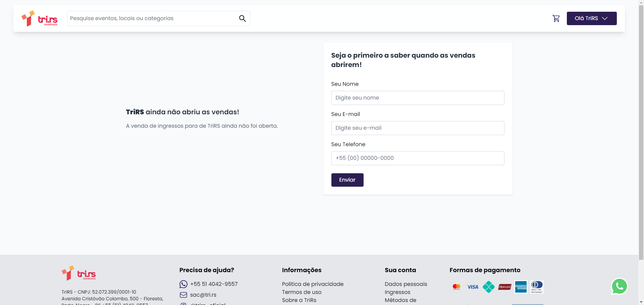Open Sobre a TriRs link
Screen dimensions: 644x305
[299, 300]
